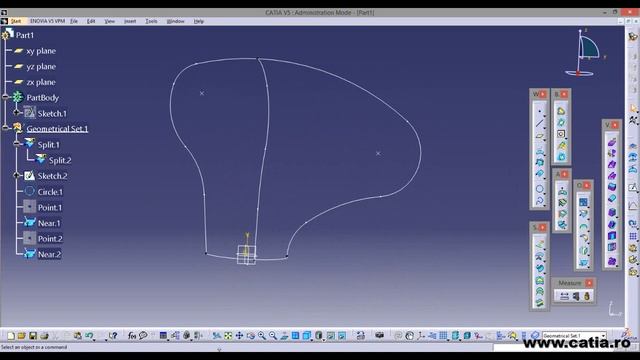Click the Fly mode icon
This screenshot has height=360, width=640.
(217, 336)
